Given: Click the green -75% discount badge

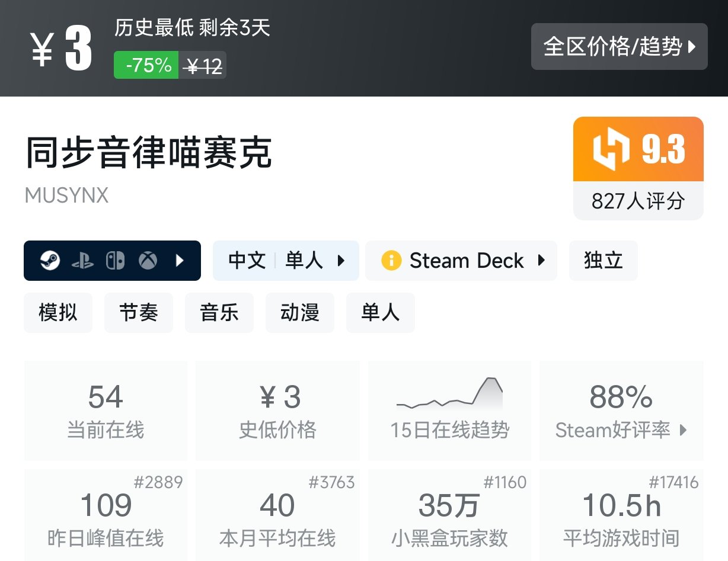Looking at the screenshot, I should click(146, 65).
